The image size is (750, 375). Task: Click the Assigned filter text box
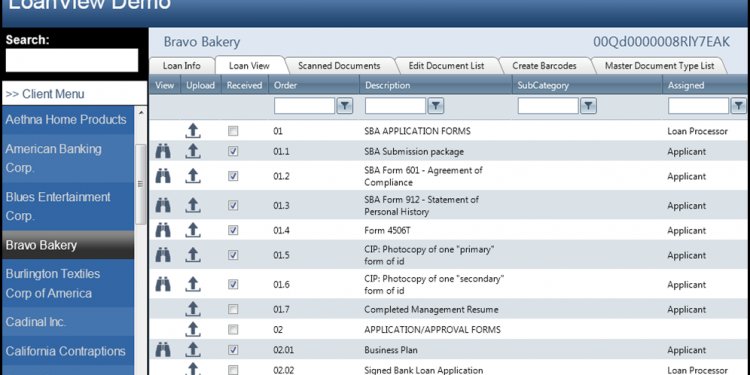click(x=698, y=106)
